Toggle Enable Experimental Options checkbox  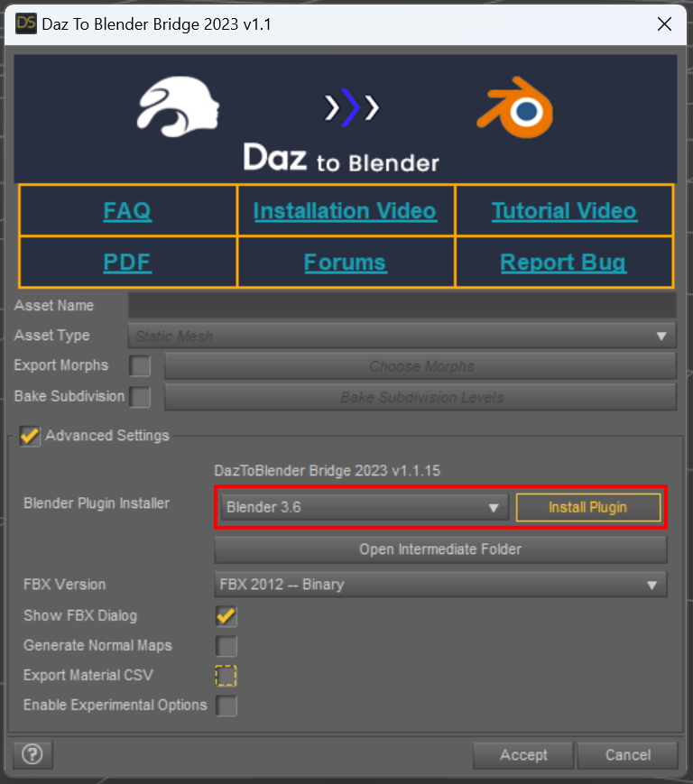[226, 706]
